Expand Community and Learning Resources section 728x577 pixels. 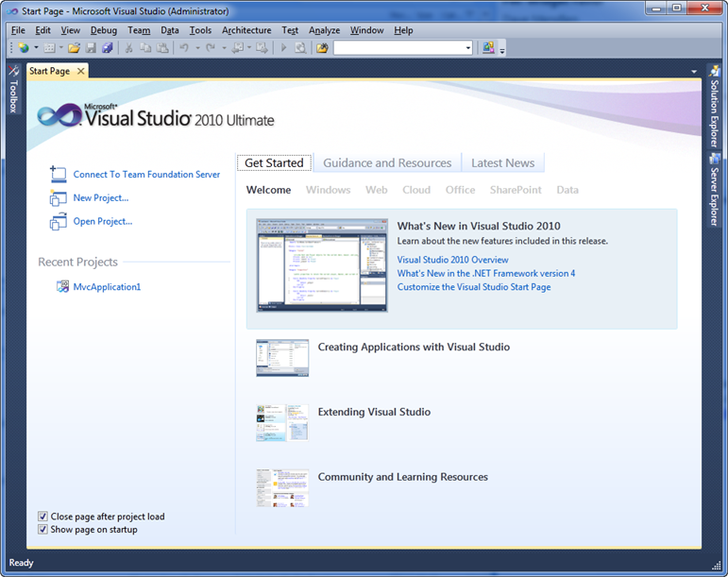[x=402, y=477]
